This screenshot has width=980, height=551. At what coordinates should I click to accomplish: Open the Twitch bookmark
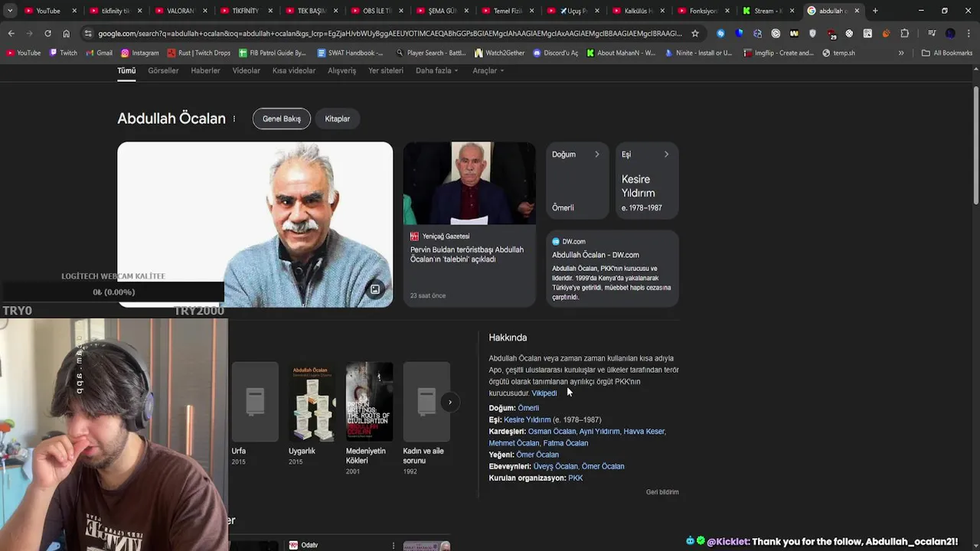[x=63, y=53]
